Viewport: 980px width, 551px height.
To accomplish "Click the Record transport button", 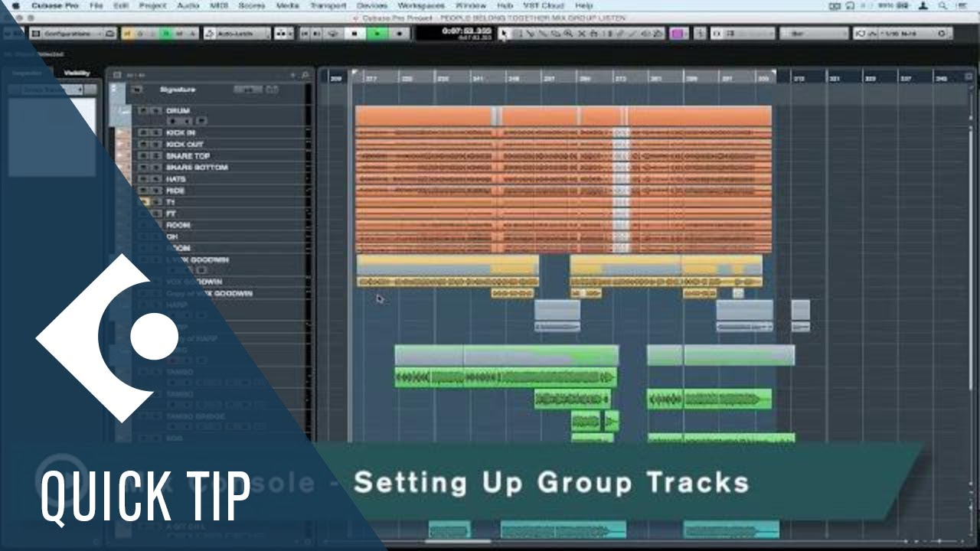I will 400,34.
